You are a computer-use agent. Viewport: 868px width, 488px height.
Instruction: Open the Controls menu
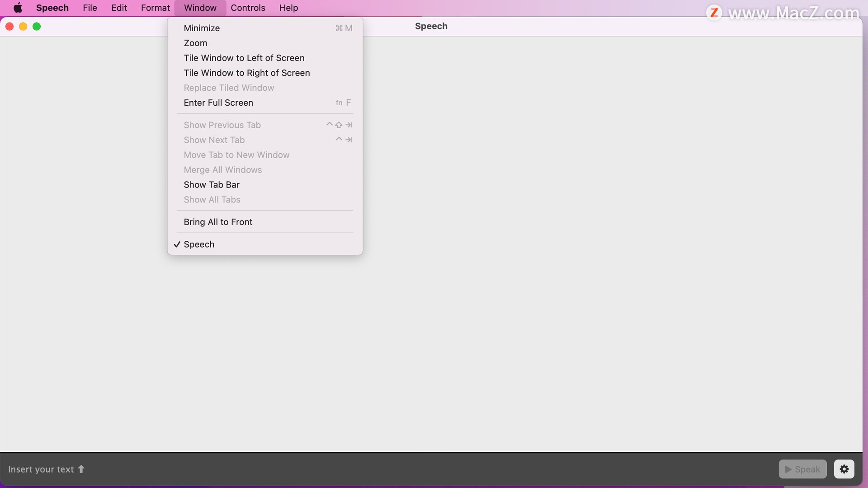(x=248, y=8)
